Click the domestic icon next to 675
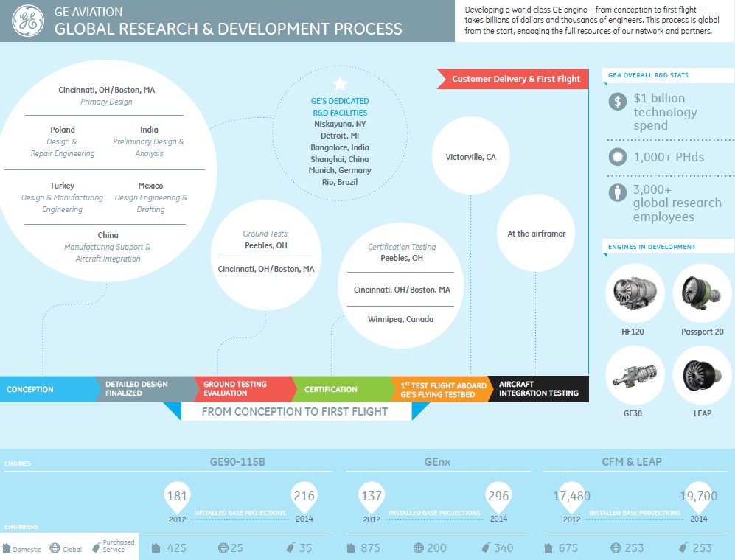This screenshot has height=560, width=735. 548,547
